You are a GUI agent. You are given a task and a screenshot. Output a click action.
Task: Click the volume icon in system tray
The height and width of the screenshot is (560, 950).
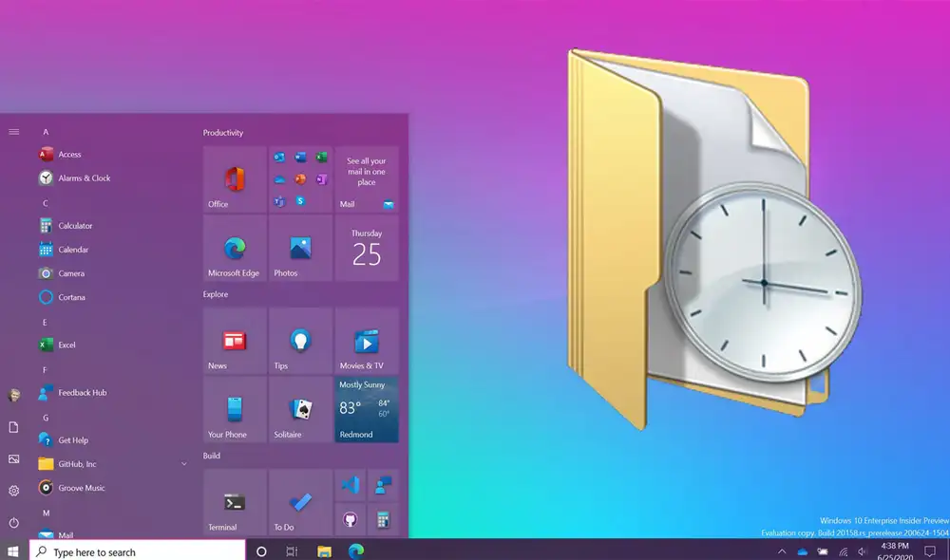tap(863, 551)
